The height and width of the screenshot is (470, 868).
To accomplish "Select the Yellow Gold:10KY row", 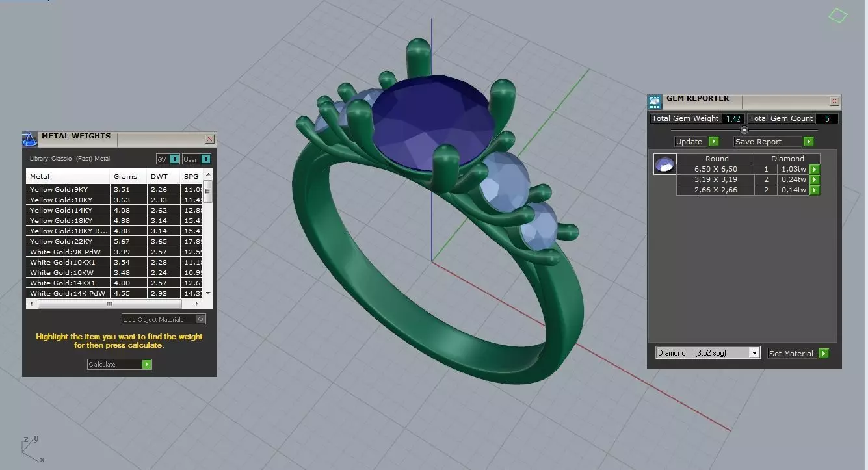I will 115,200.
